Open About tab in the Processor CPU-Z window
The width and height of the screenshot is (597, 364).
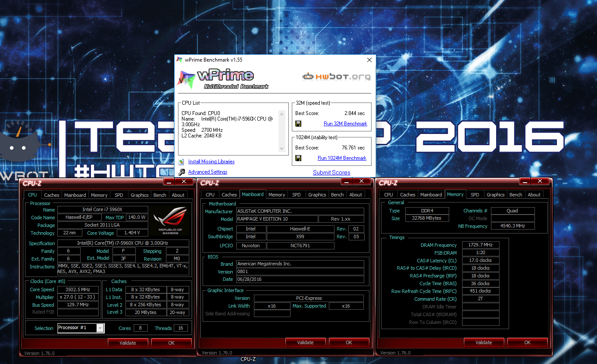(178, 195)
